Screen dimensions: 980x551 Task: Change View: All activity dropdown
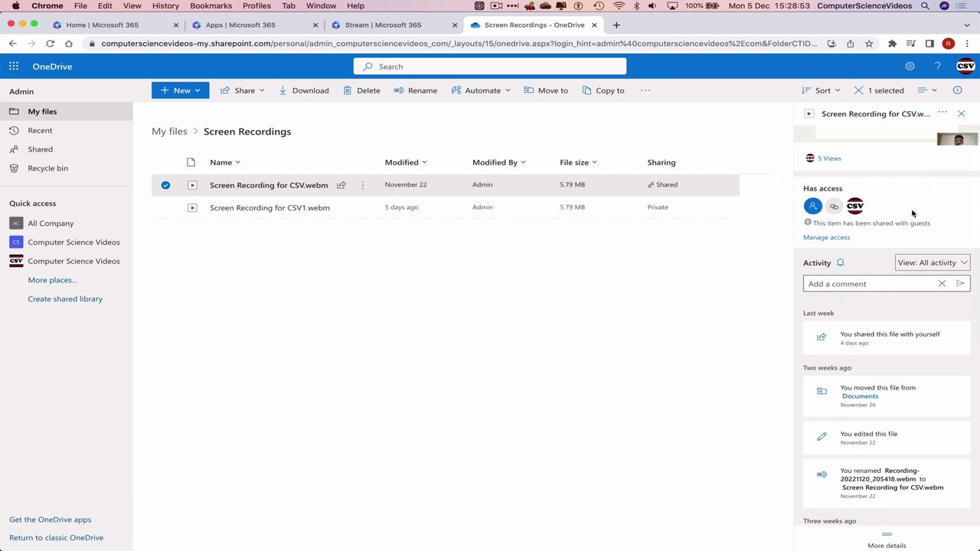coord(933,262)
